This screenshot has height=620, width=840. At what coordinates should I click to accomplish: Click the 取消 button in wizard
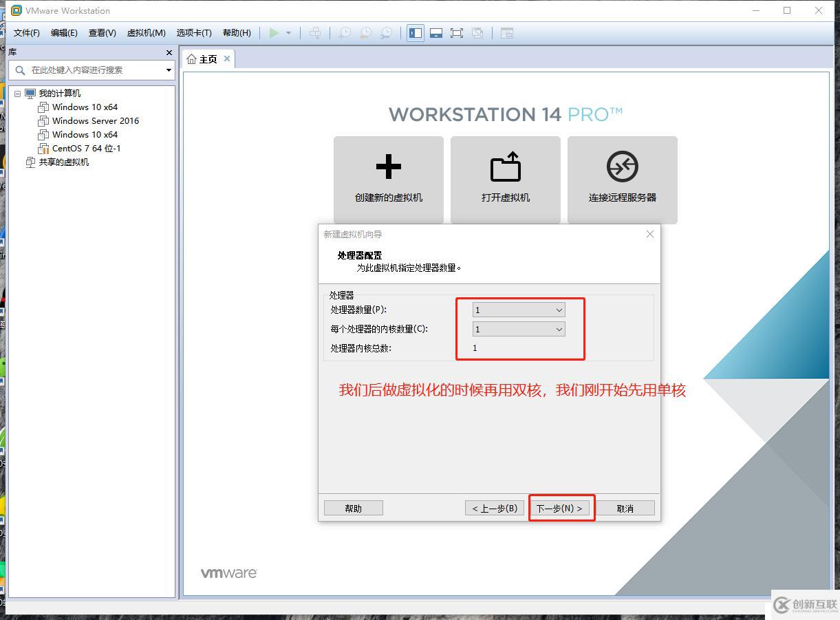tap(625, 509)
